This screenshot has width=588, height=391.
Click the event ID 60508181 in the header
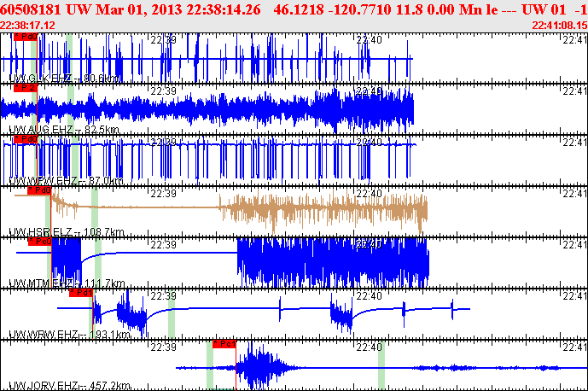click(x=31, y=9)
